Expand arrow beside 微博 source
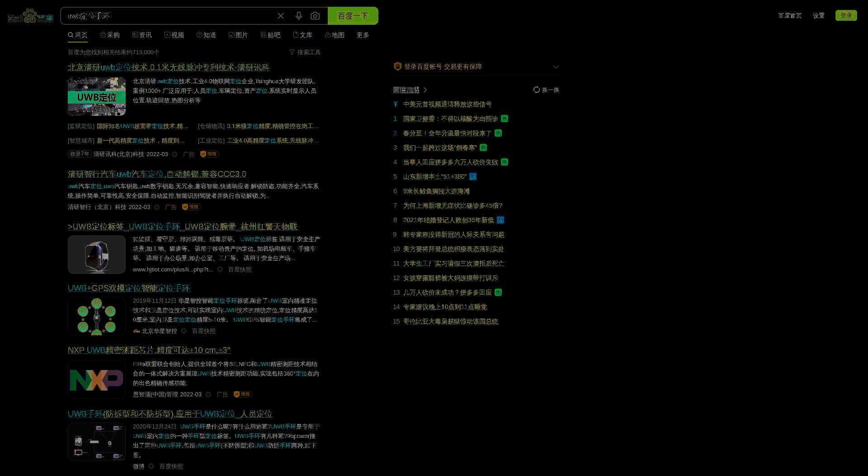The image size is (868, 476). [x=151, y=466]
